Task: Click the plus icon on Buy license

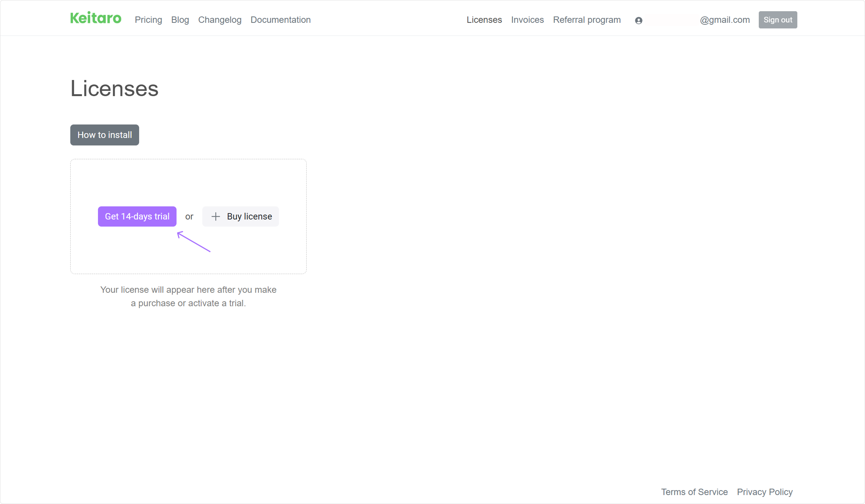Action: click(215, 216)
